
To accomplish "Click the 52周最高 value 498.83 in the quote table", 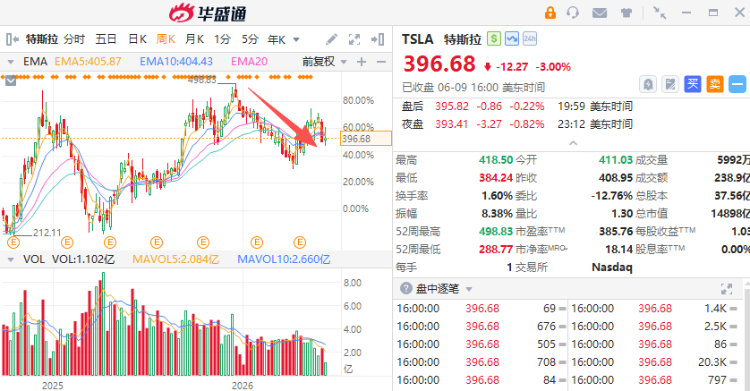I will click(x=496, y=231).
